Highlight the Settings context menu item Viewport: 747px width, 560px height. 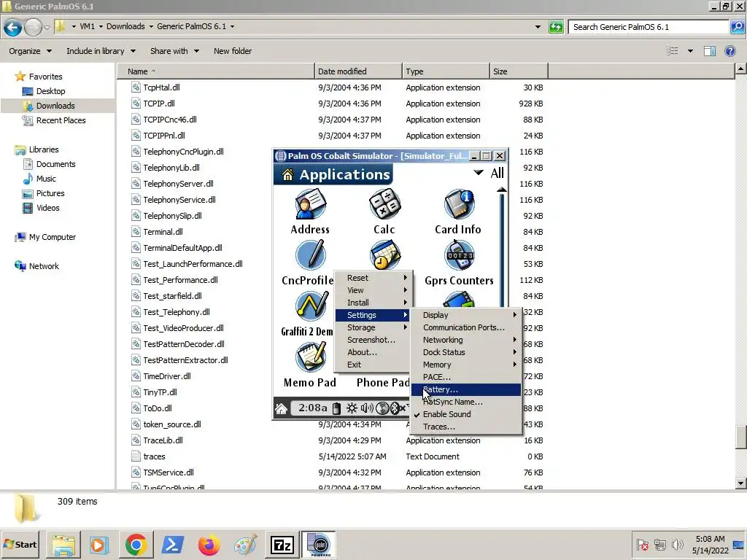[x=373, y=315]
